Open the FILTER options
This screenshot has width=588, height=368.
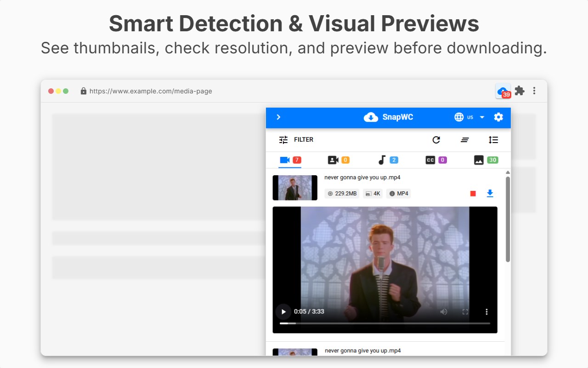coord(304,139)
